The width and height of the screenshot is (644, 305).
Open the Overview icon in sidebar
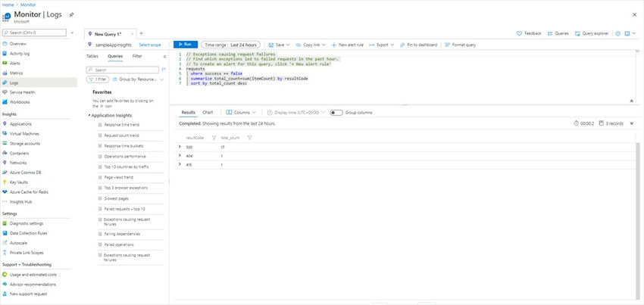(x=5, y=43)
